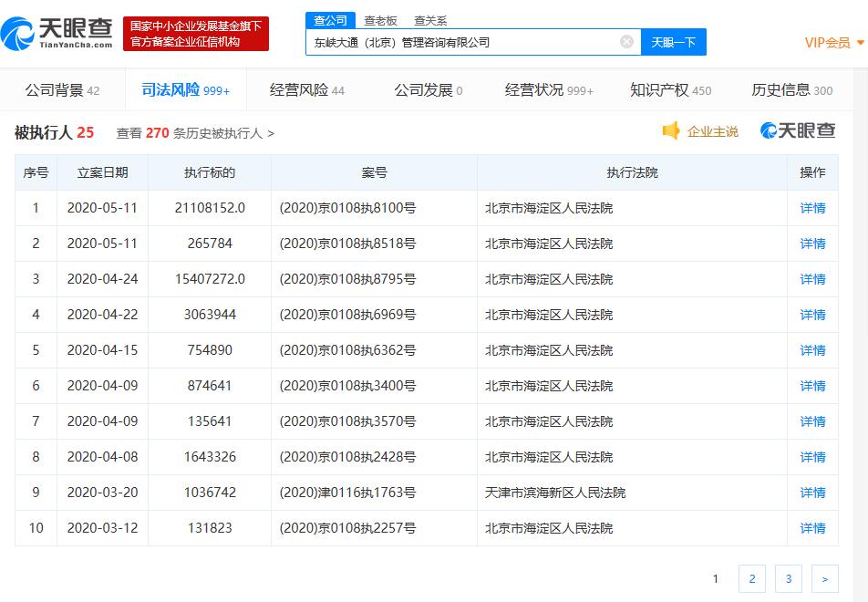868x602 pixels.
Task: Go to next page with arrow button
Action: 824,578
